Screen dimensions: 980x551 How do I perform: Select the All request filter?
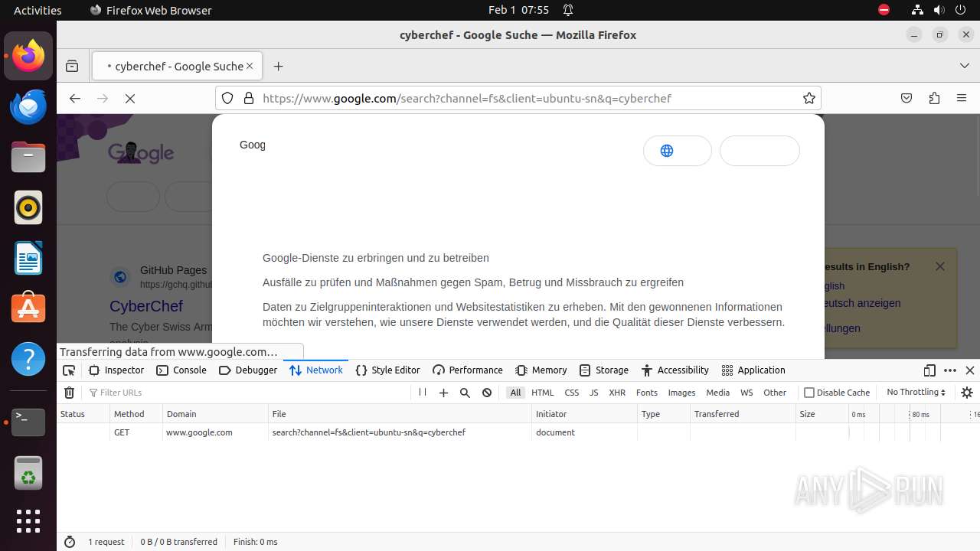[x=515, y=393]
